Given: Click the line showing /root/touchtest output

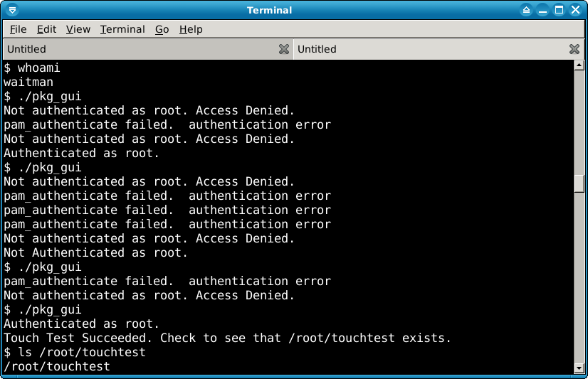Looking at the screenshot, I should click(57, 366).
